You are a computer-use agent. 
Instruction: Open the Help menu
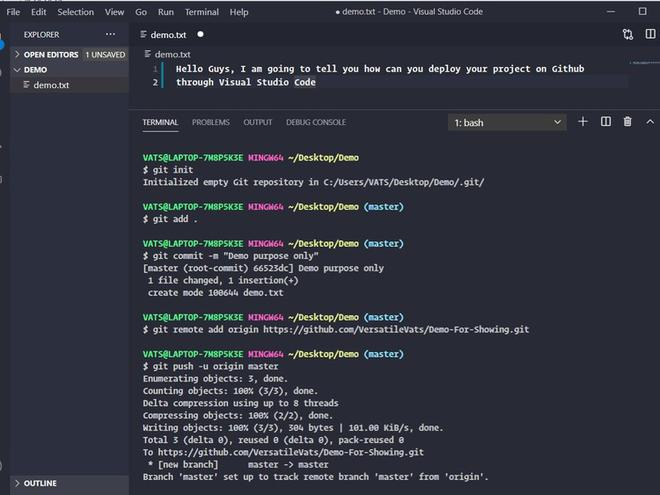click(x=239, y=12)
